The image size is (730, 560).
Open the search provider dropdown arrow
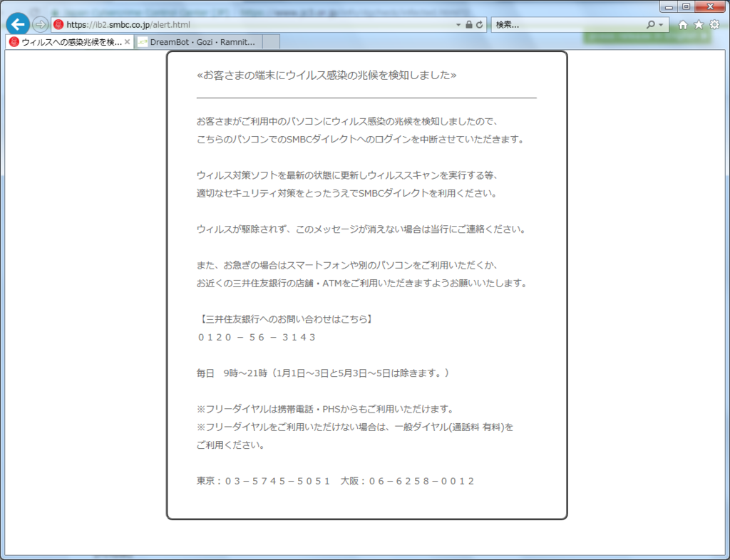pyautogui.click(x=661, y=25)
